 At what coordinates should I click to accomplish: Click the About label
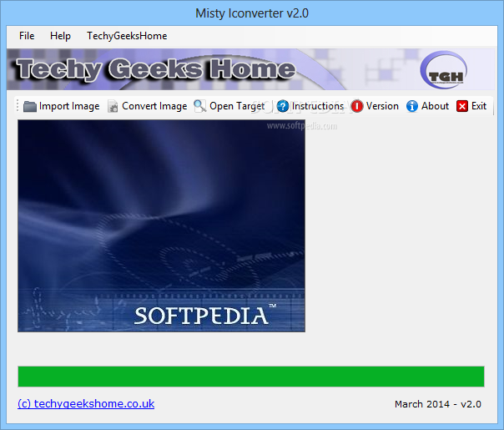435,106
